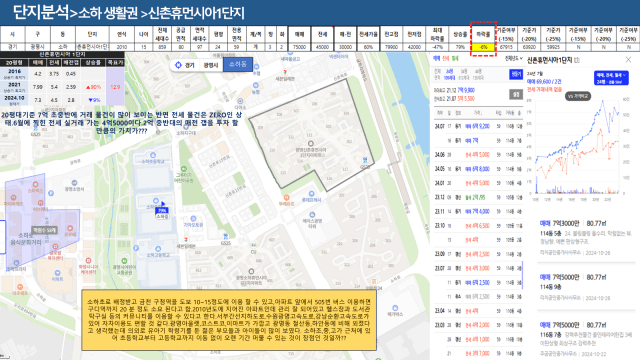Screen dimensions: 640x360
Task: Click the bus stop icon inside complex boundary
Action: pyautogui.click(x=365, y=160)
